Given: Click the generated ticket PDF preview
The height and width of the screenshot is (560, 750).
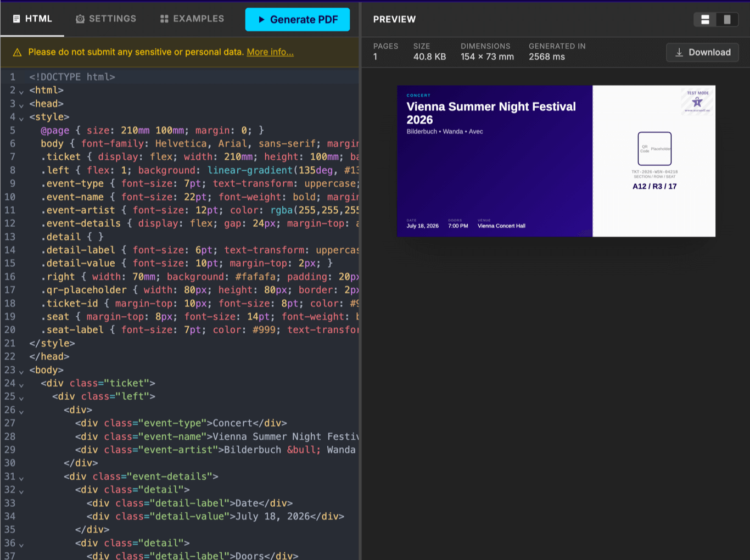Looking at the screenshot, I should (x=556, y=160).
